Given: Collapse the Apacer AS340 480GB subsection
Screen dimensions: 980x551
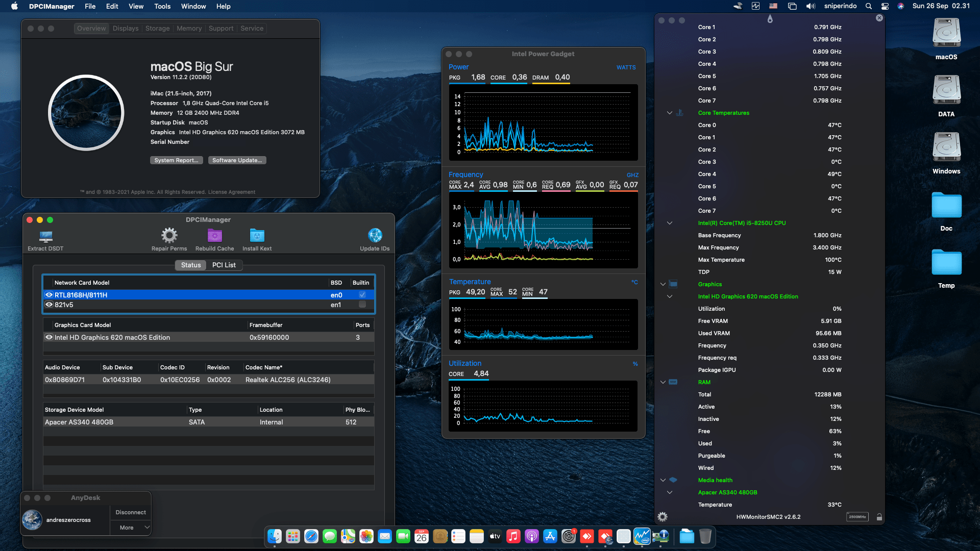Looking at the screenshot, I should [670, 492].
